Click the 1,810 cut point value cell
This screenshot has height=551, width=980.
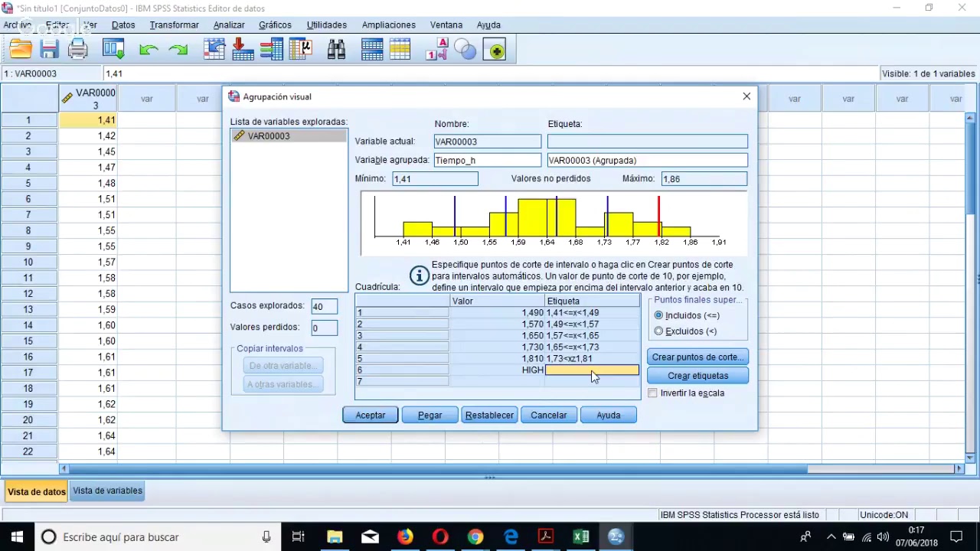[x=497, y=359]
